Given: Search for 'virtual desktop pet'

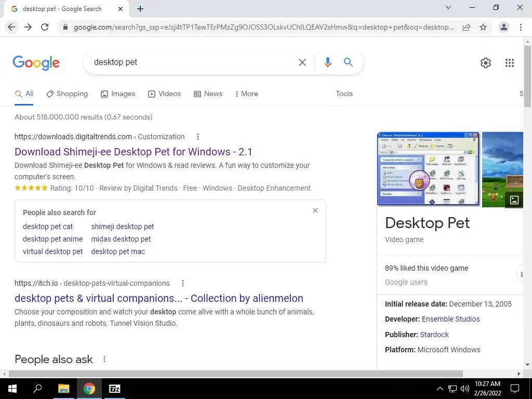Looking at the screenshot, I should pos(52,252).
